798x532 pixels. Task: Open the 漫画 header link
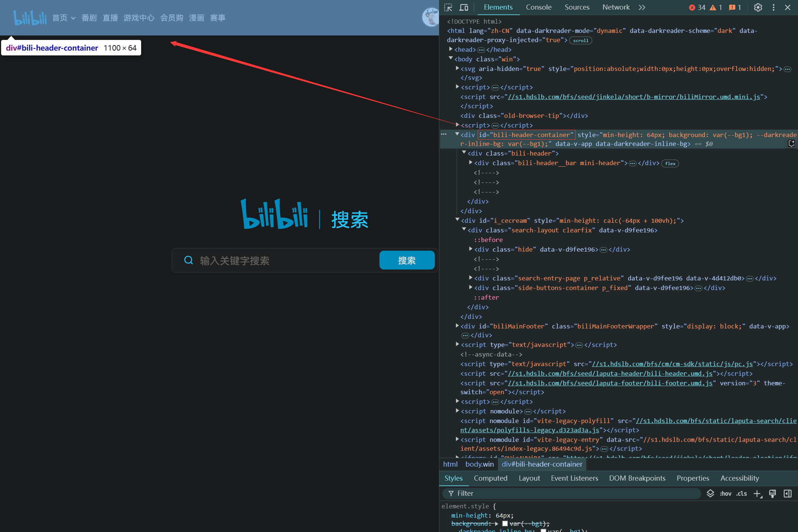(x=197, y=18)
